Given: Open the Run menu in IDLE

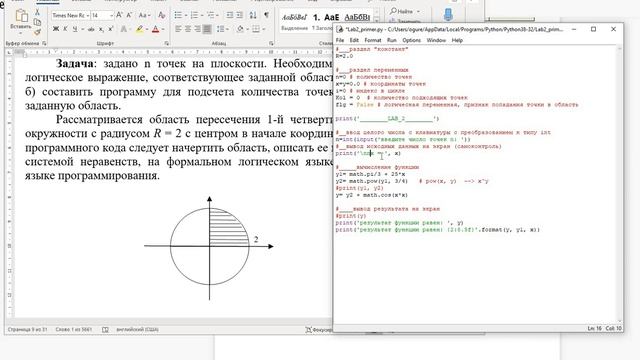Looking at the screenshot, I should 391,40.
